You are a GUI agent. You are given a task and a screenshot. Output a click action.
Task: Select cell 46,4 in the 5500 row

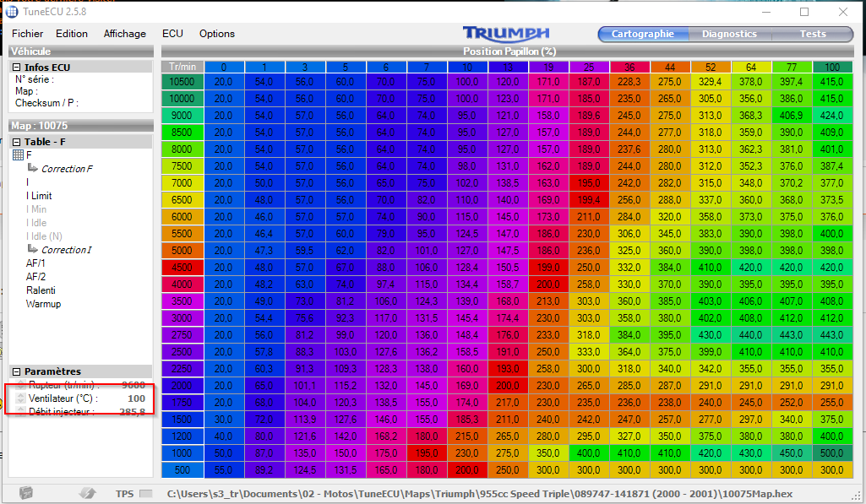point(264,234)
